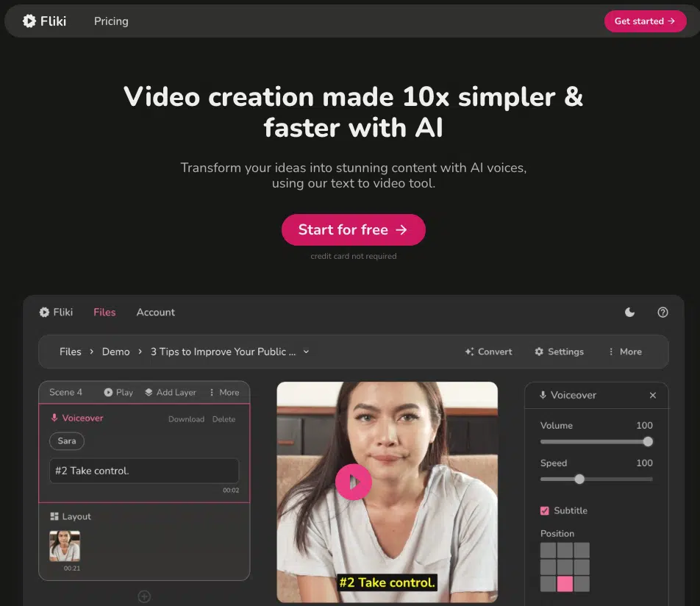Delete the voiceover layer
Screen dimensions: 700x606
click(224, 419)
